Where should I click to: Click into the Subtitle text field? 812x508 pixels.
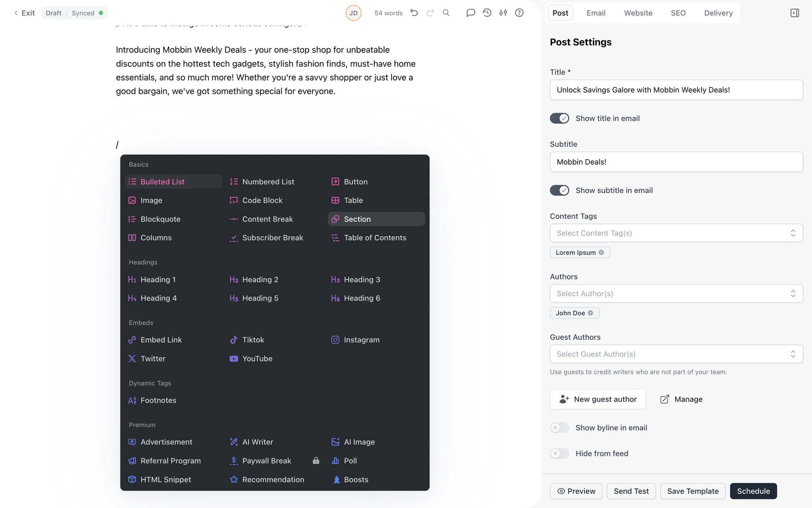676,162
